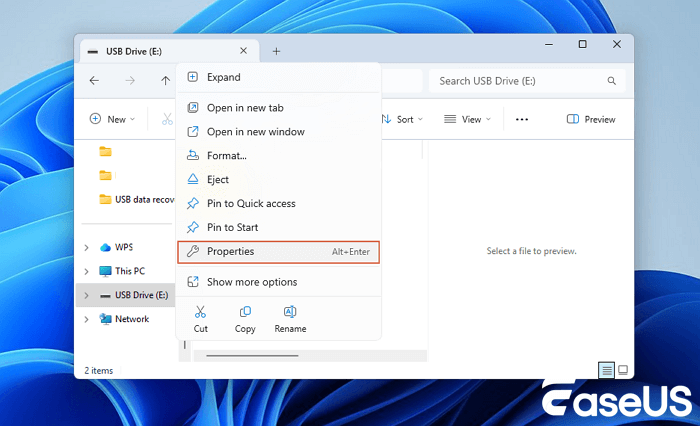Close the USB Drive (E:) tab
The width and height of the screenshot is (700, 426).
(x=243, y=51)
